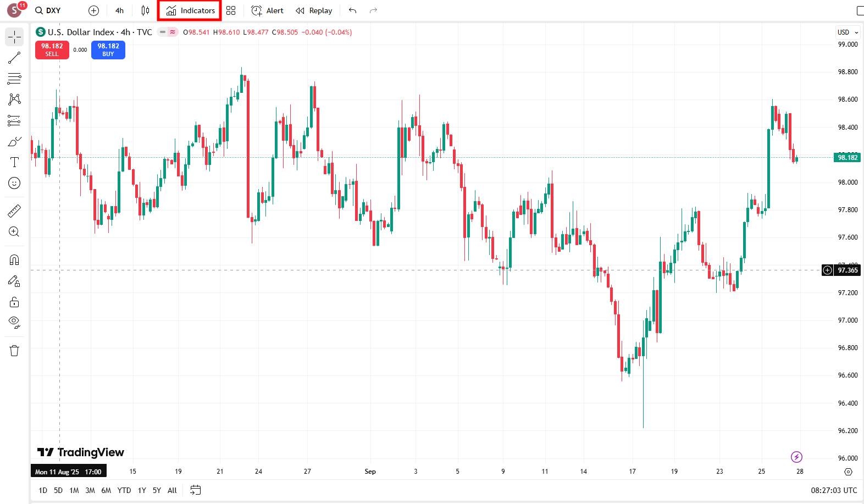Open the 4h interval dropdown
This screenshot has height=504, width=864.
(x=119, y=10)
